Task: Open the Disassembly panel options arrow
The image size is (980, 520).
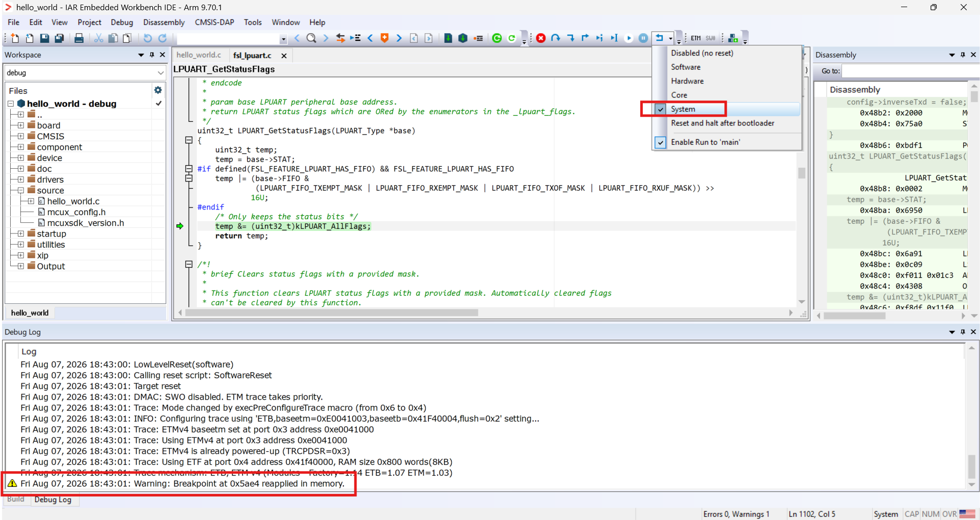Action: pyautogui.click(x=951, y=55)
